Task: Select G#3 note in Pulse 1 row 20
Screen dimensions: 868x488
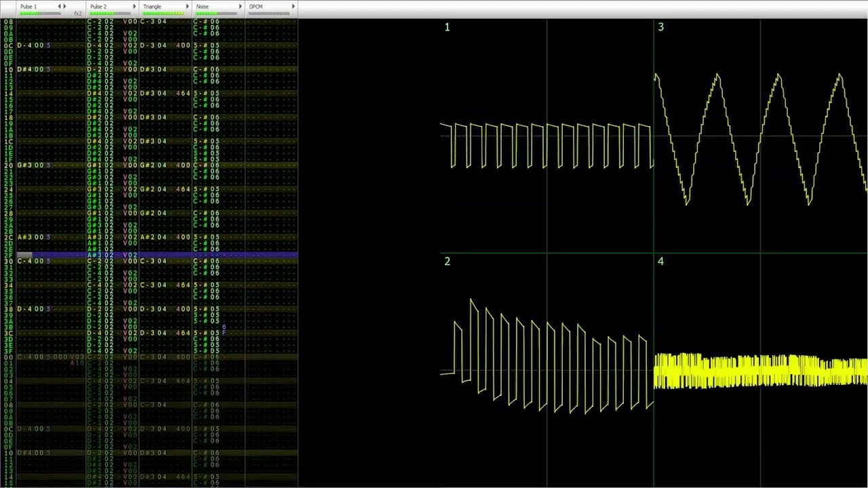Action: 24,165
